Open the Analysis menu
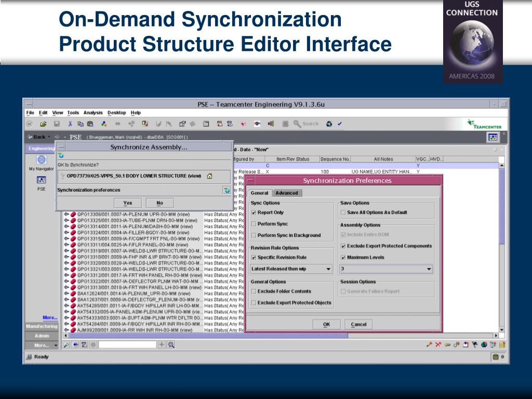Image resolution: width=532 pixels, height=399 pixels. (93, 113)
